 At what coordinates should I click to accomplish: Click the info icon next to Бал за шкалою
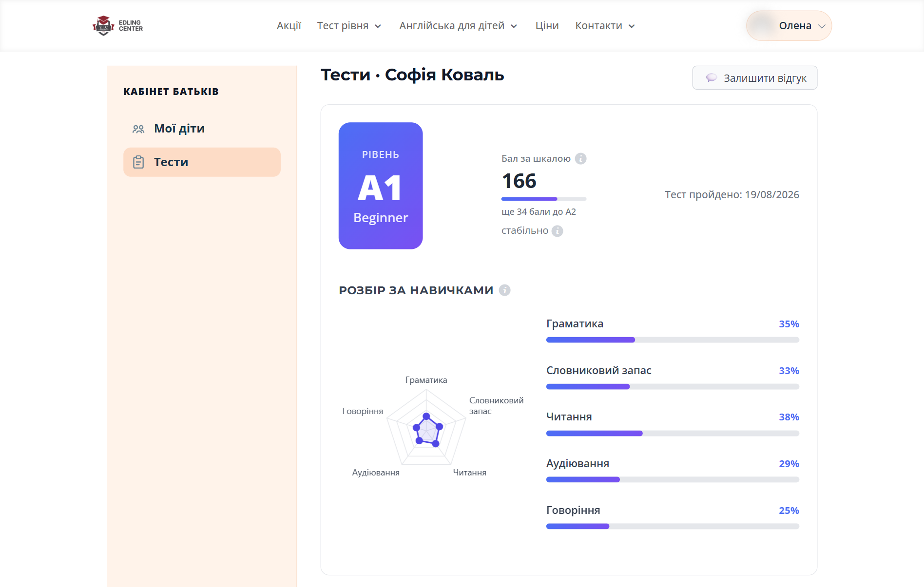[x=580, y=159]
